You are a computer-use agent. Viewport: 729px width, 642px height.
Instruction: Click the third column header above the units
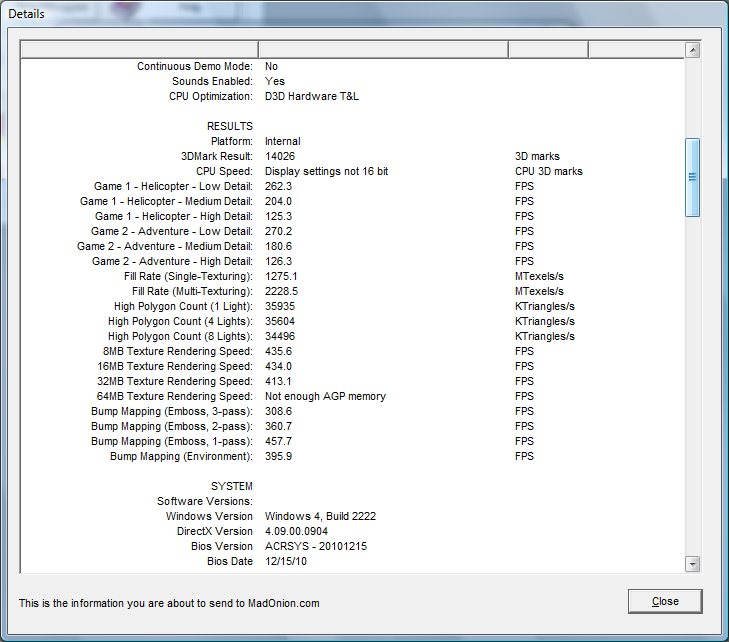547,50
